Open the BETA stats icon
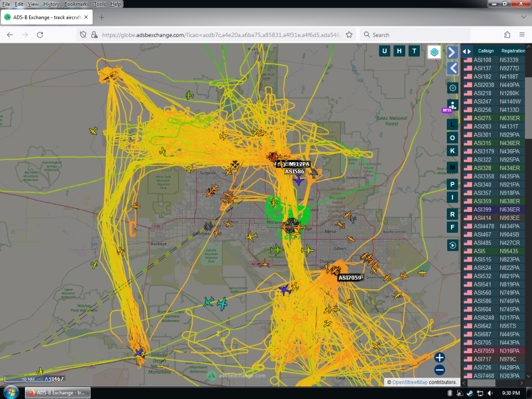 [453, 106]
